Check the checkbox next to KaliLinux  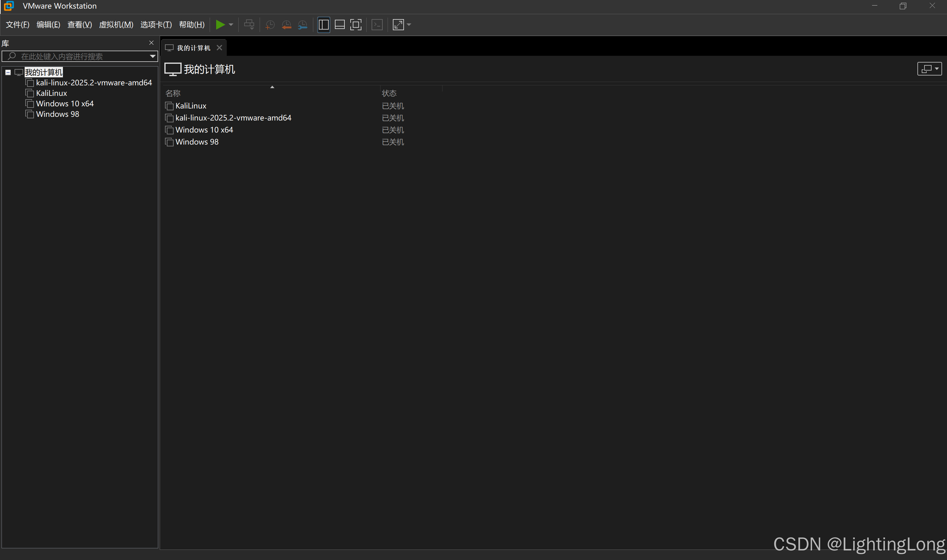pos(169,106)
